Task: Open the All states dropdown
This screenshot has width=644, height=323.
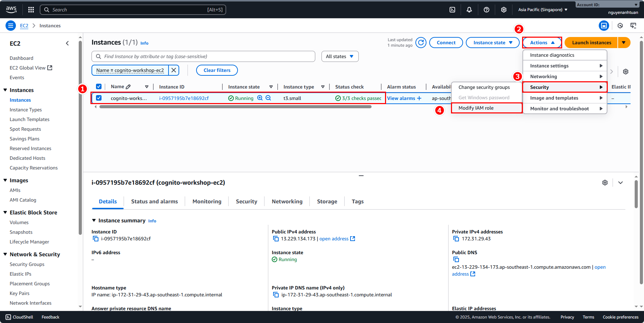Action: click(340, 56)
